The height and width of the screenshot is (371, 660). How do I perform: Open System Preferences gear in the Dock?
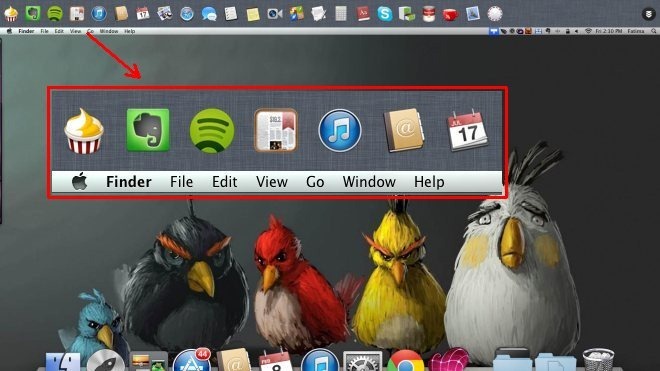click(x=362, y=362)
